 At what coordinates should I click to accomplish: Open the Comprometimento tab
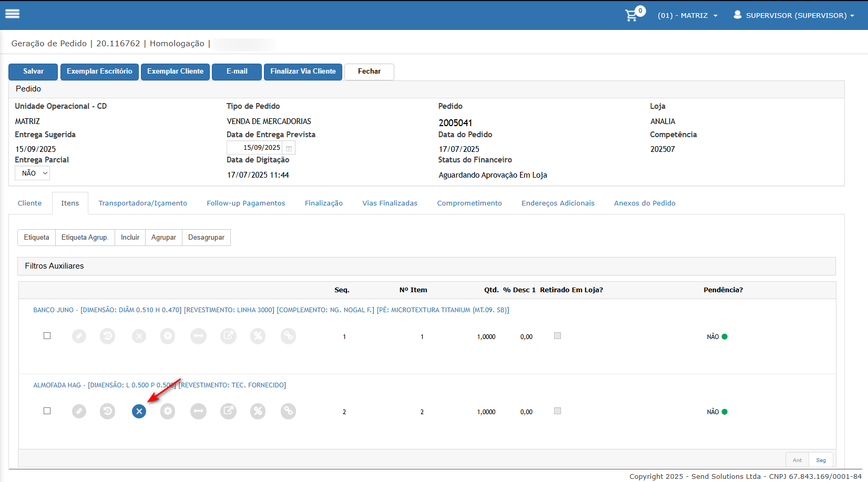point(469,203)
